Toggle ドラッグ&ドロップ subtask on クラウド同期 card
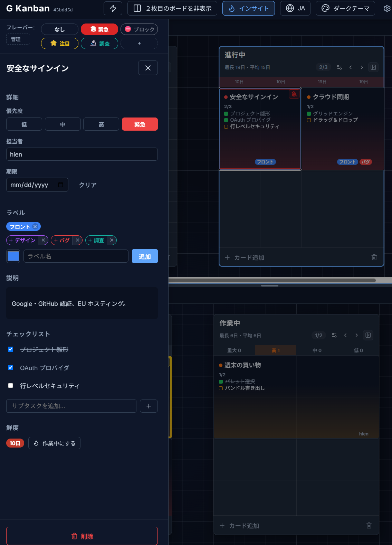Screen dimensions: 392x545 [309, 120]
